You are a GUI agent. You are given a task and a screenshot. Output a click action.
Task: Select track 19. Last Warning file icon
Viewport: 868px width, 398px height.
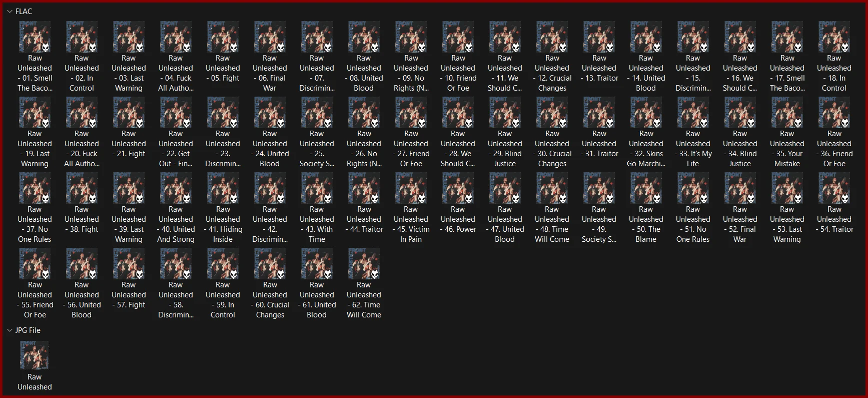tap(35, 113)
